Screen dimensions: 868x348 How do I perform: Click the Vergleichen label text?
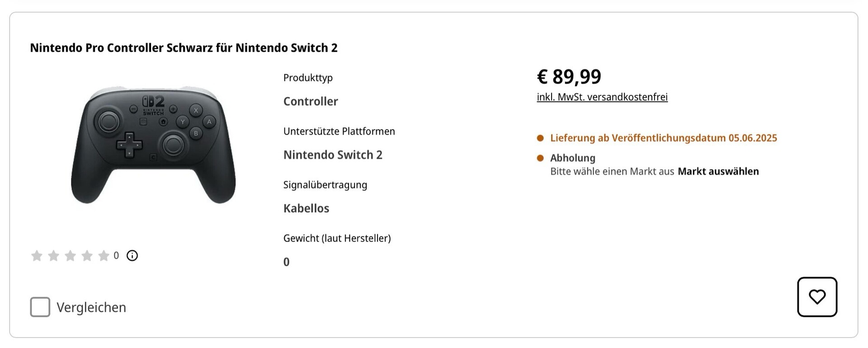coord(91,307)
